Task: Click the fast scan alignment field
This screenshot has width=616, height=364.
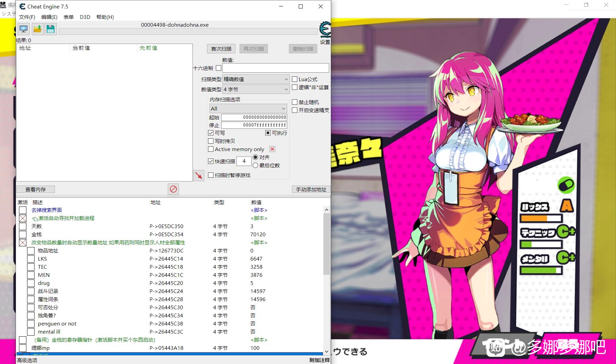Action: (x=244, y=161)
